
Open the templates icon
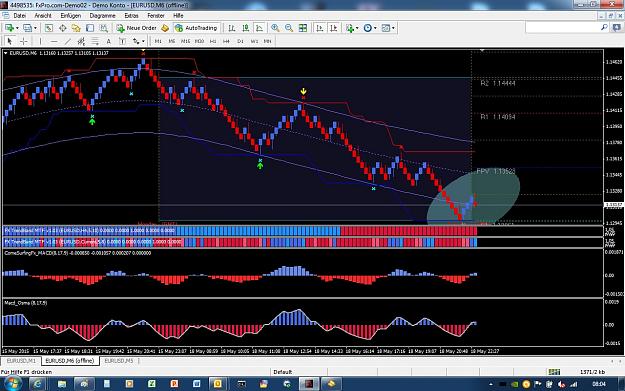click(385, 28)
